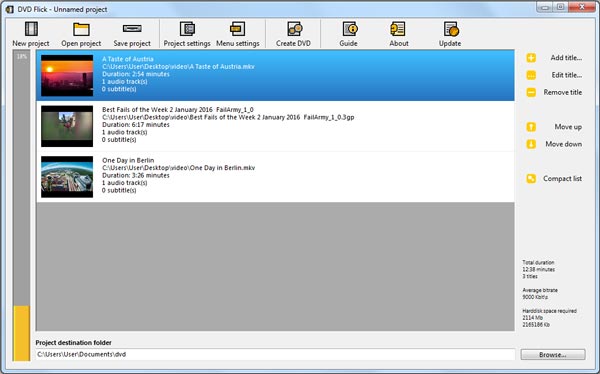Click the Project destination folder input field

pyautogui.click(x=275, y=354)
